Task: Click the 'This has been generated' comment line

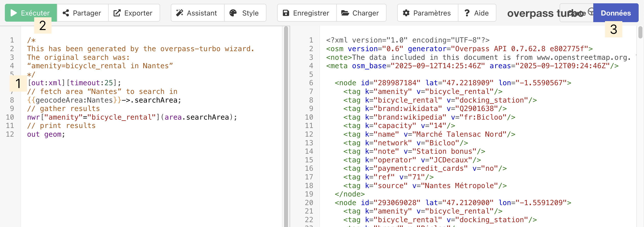Action: coord(141,49)
